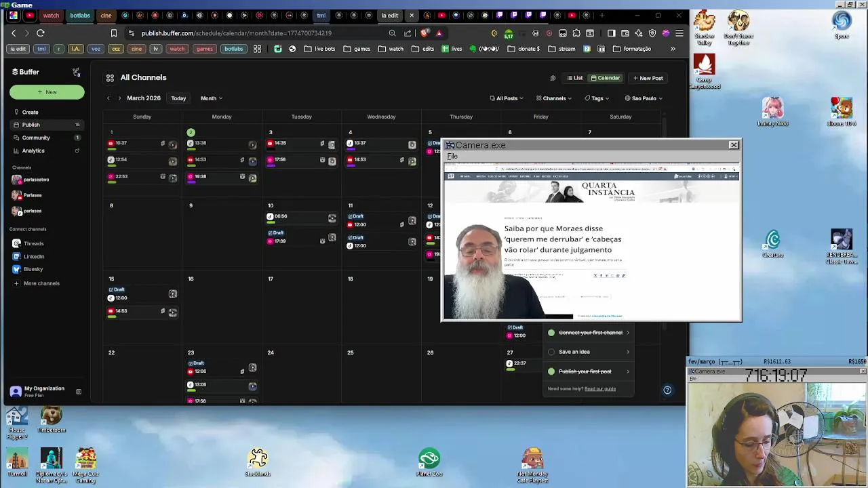868x488 pixels.
Task: Go to previous month arrow
Action: pyautogui.click(x=108, y=98)
